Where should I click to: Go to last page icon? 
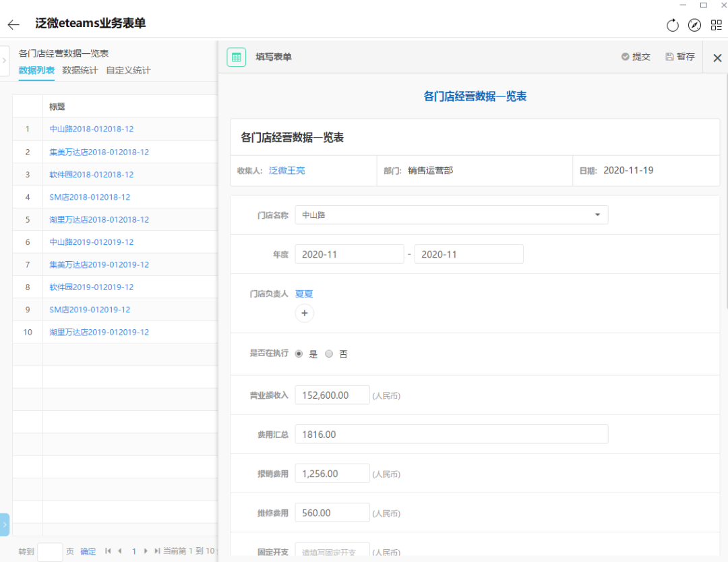point(157,551)
